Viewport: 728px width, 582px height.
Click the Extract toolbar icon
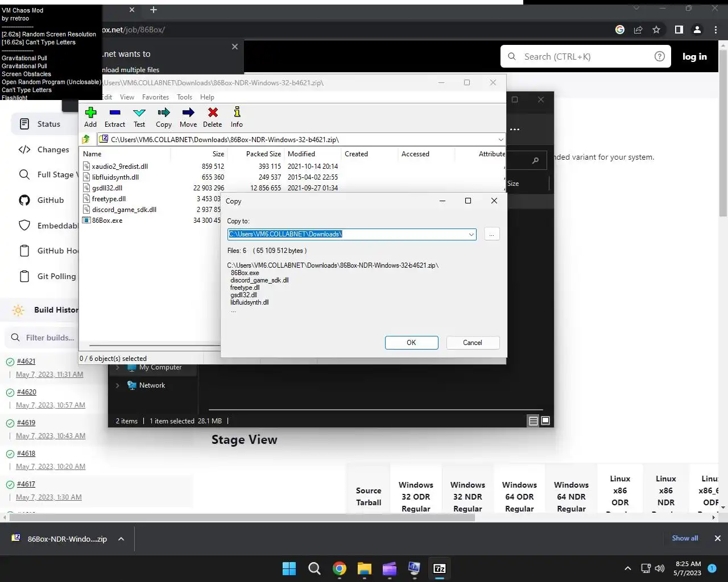tap(115, 113)
